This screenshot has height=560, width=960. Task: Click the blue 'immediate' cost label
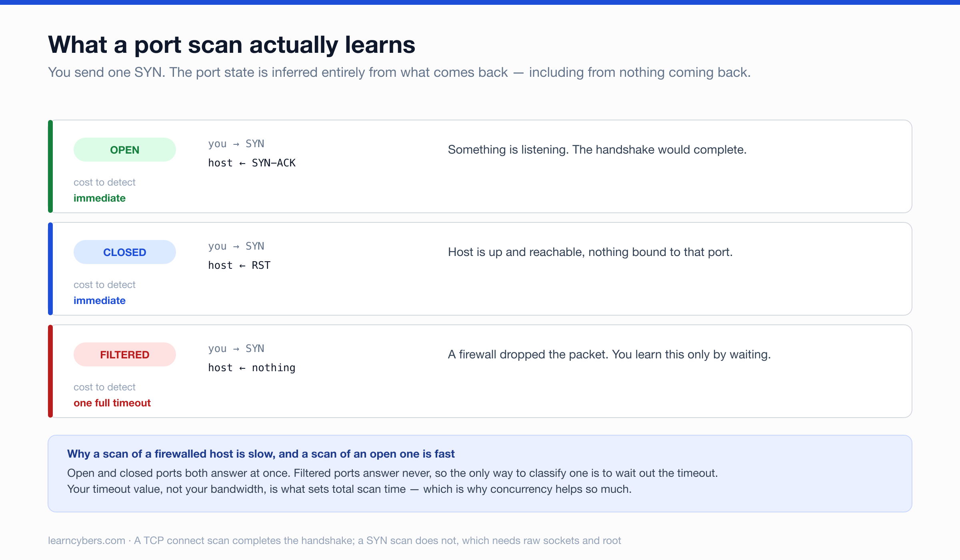tap(100, 300)
